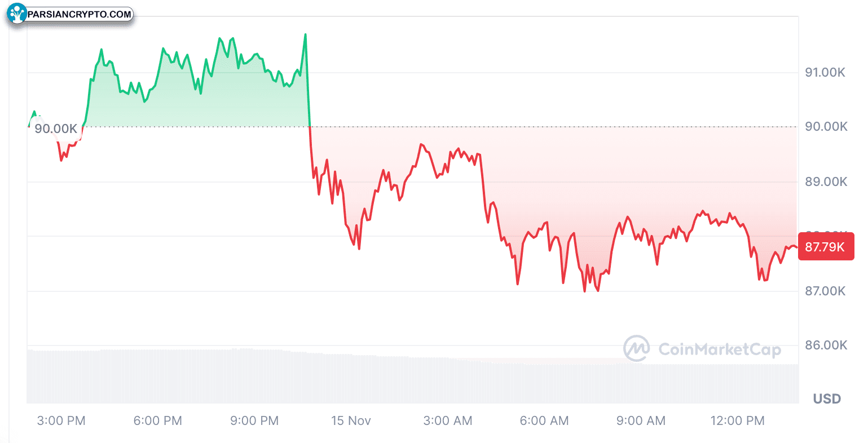Click the CoinMarketCap watermark logo icon
868x443 pixels.
pos(636,348)
